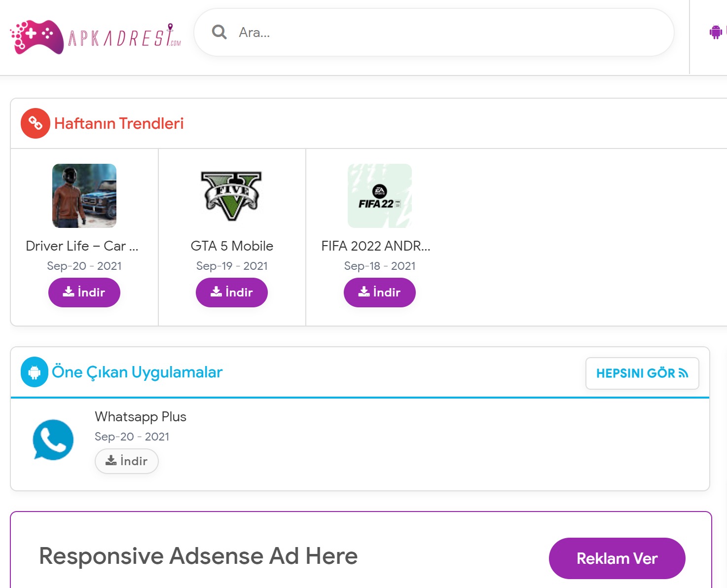
Task: Open the Whatsapp Plus title link
Action: pyautogui.click(x=141, y=417)
